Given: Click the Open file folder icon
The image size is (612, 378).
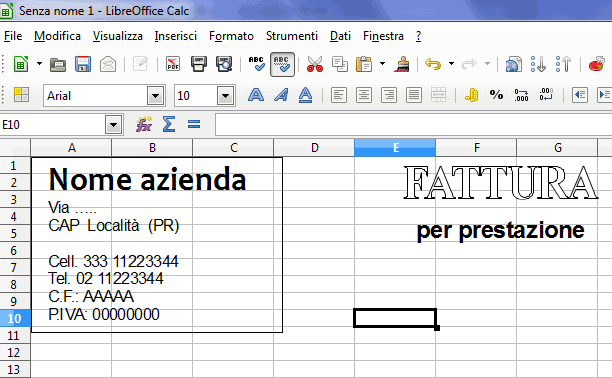Looking at the screenshot, I should (58, 64).
